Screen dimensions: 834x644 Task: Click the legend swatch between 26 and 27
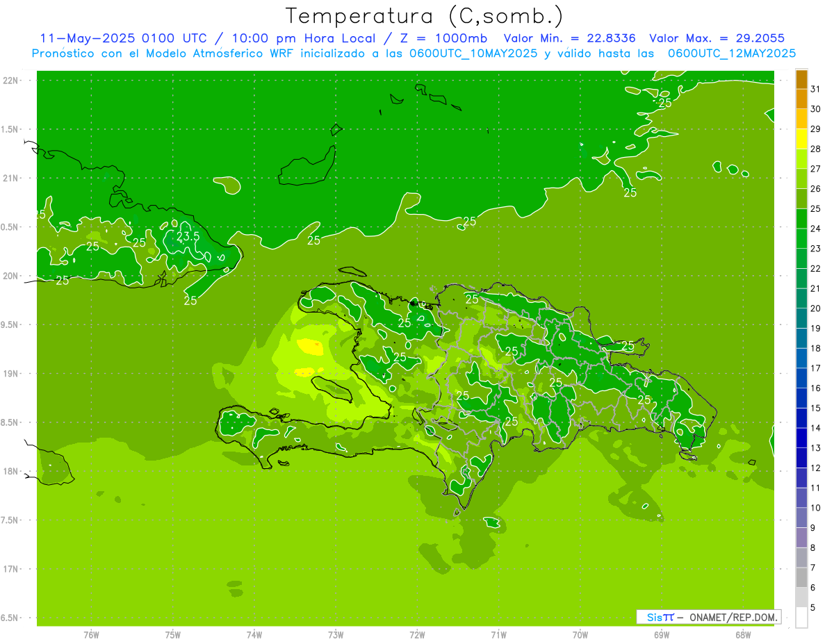801,179
